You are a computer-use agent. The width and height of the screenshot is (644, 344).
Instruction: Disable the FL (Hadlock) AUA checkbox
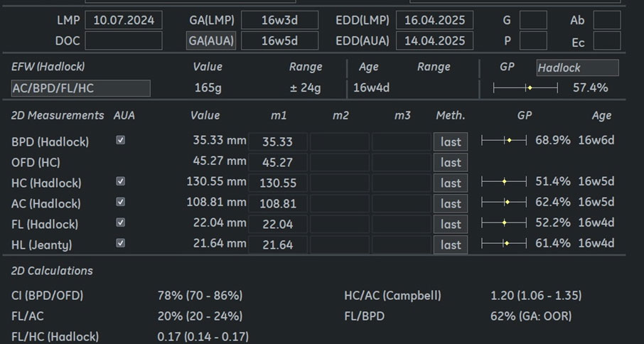(x=120, y=223)
